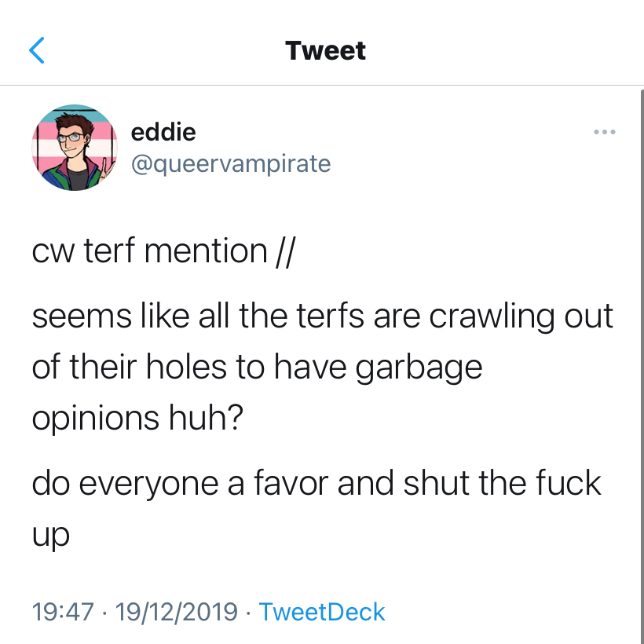Click the lone word "up" ending the tweet

pyautogui.click(x=50, y=536)
